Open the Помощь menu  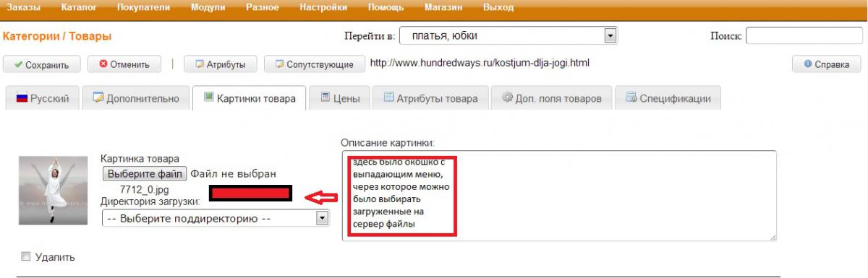[x=386, y=8]
